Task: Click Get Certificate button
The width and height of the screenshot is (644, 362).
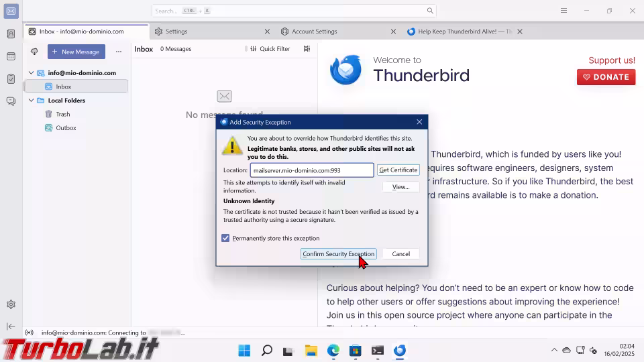Action: point(398,170)
